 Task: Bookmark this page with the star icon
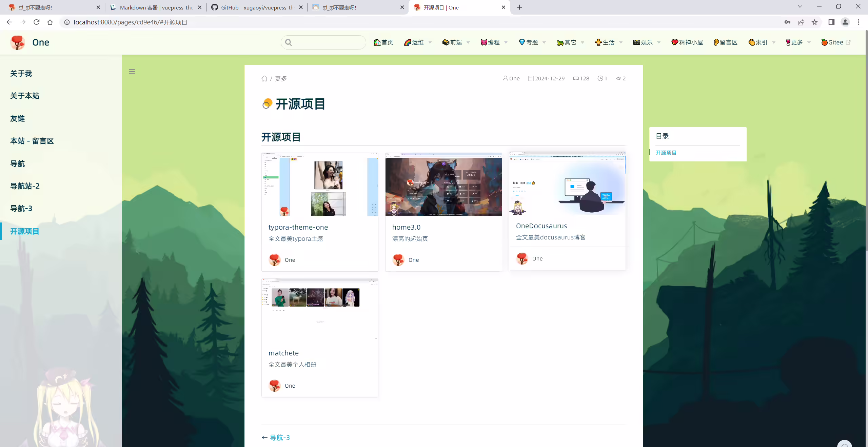point(814,22)
